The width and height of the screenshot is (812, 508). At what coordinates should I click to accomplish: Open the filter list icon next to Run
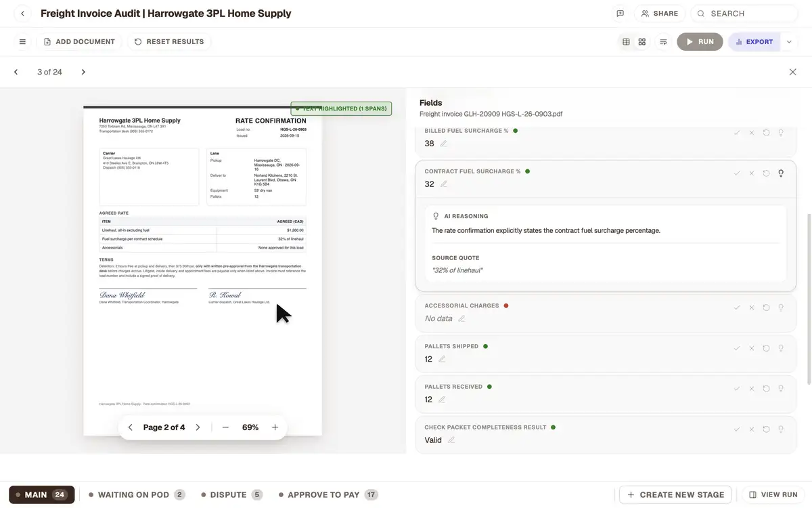tap(663, 42)
